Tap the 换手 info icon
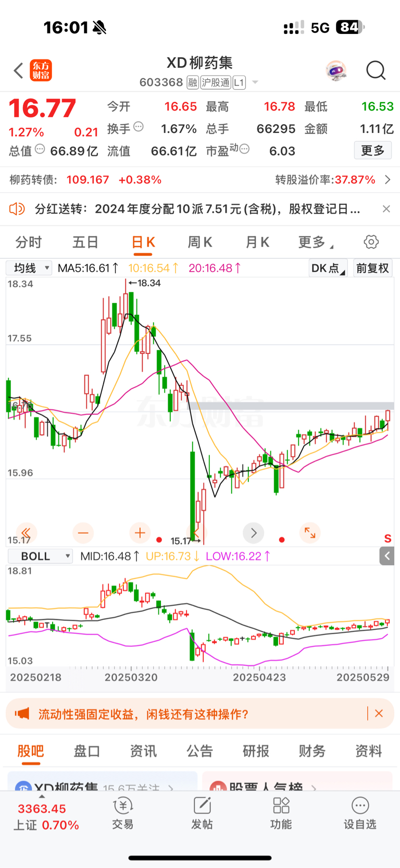Viewport: 400px width, 868px height. click(x=139, y=126)
